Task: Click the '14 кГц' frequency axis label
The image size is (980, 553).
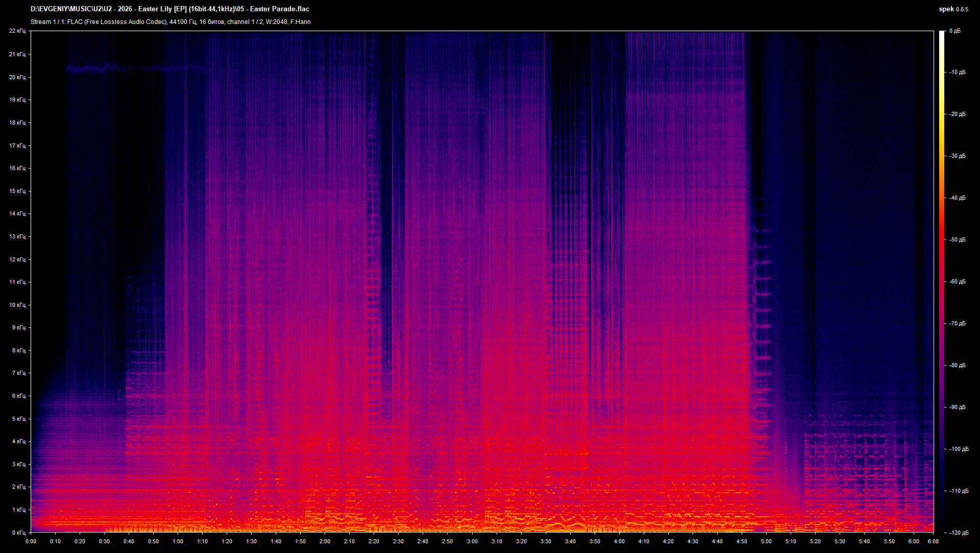Action: click(17, 213)
